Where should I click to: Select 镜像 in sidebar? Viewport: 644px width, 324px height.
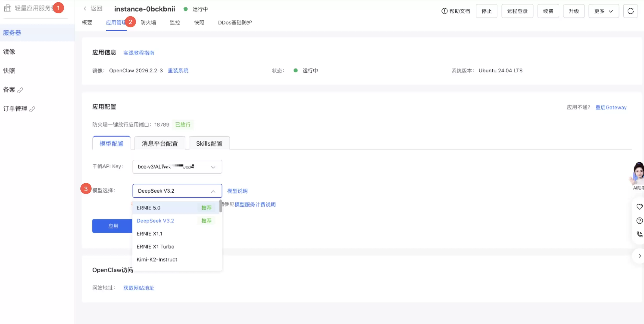(9, 52)
